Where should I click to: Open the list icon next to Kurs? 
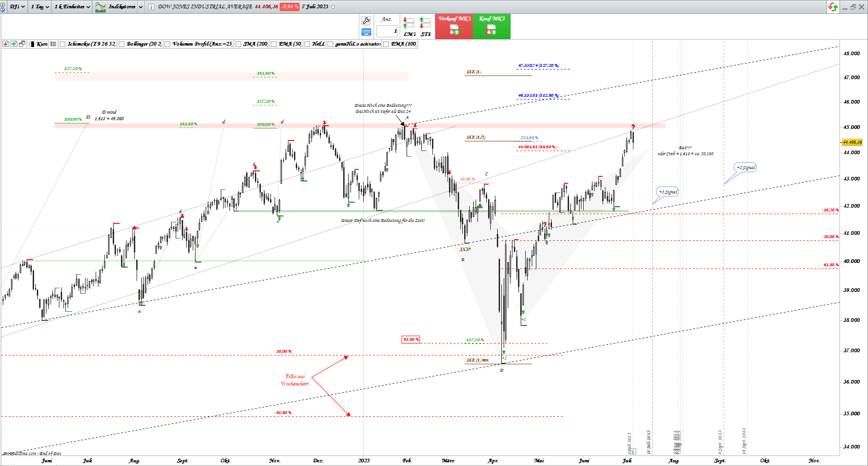pyautogui.click(x=53, y=44)
